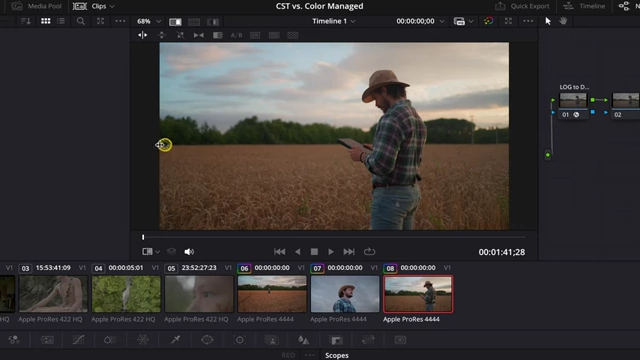
Task: Switch gallery to list view
Action: [x=61, y=21]
